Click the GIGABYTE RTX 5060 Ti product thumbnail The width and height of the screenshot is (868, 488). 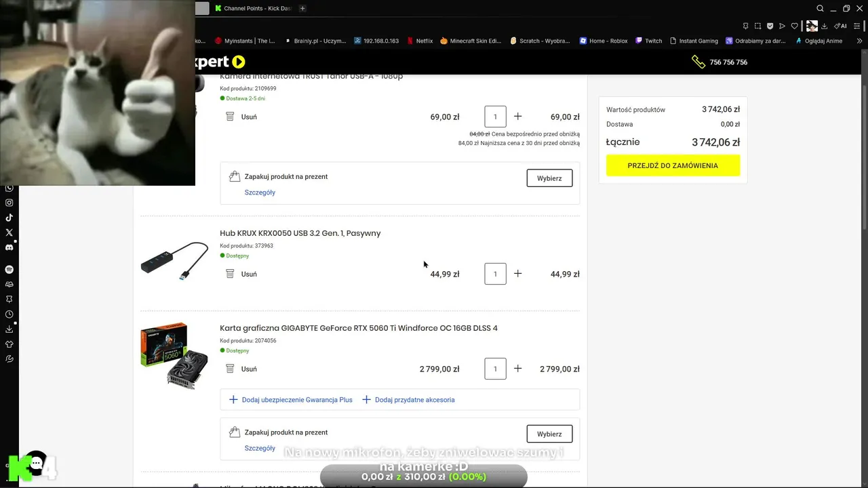click(x=174, y=356)
